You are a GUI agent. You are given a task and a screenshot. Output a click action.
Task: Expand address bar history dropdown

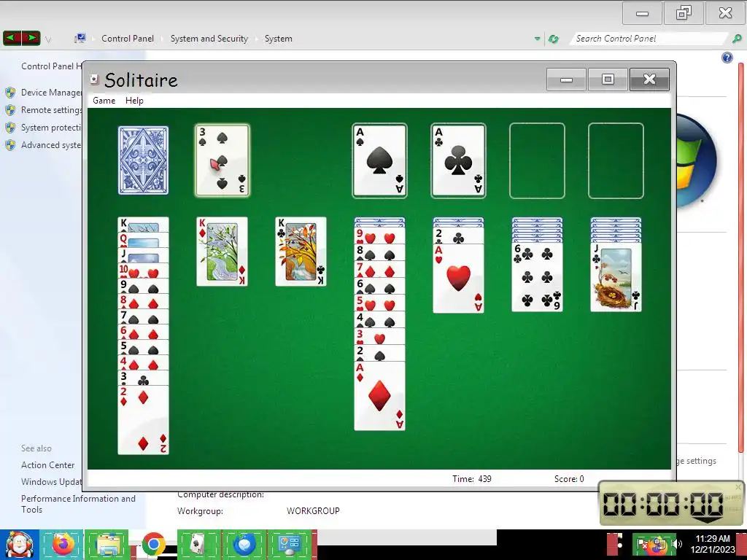coord(538,39)
